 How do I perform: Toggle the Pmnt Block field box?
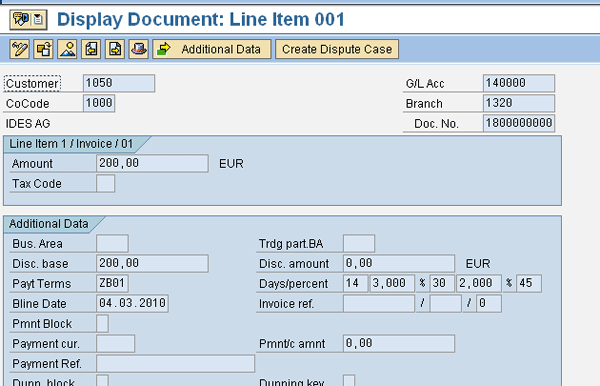(x=102, y=324)
